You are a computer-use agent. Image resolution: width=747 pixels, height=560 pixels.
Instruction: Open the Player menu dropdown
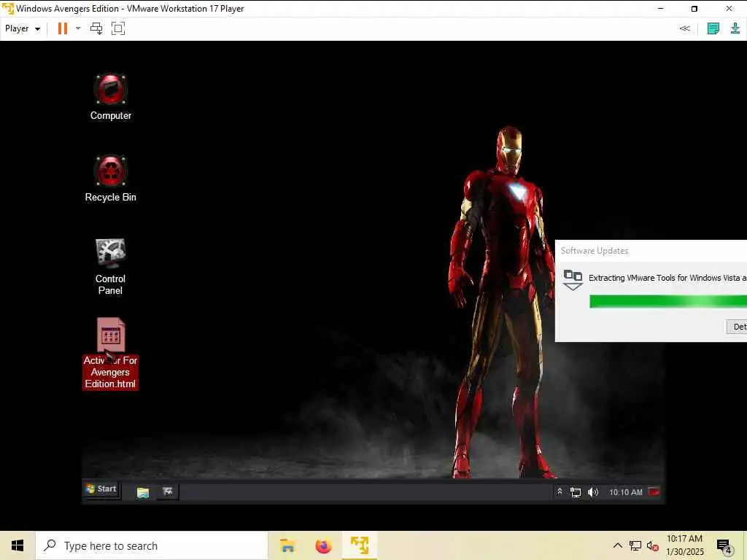[x=23, y=28]
